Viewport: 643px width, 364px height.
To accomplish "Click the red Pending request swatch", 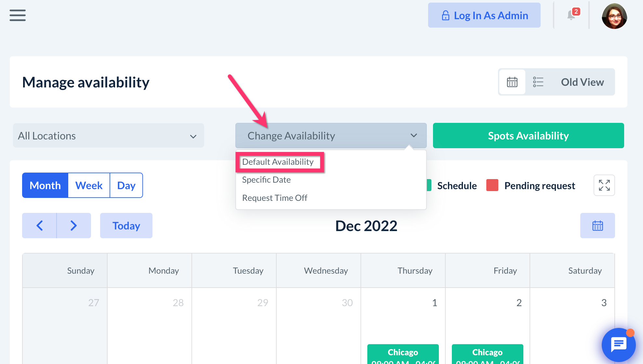I will click(492, 185).
